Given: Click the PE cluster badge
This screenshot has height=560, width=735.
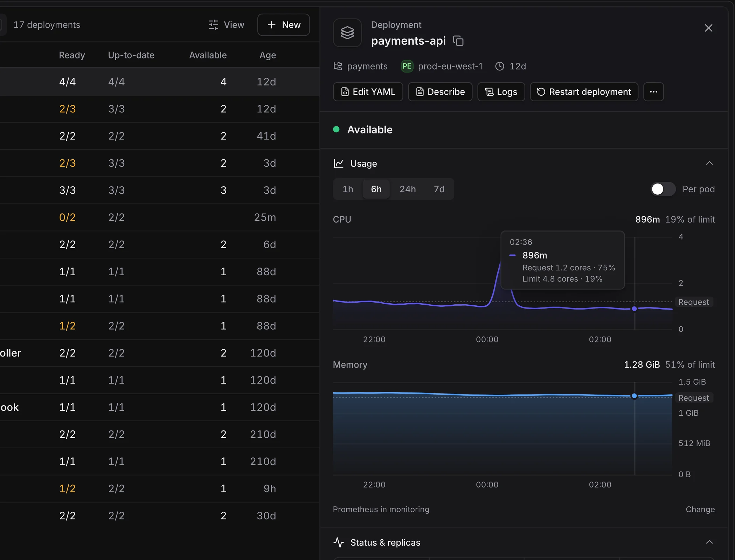Looking at the screenshot, I should click(x=407, y=66).
